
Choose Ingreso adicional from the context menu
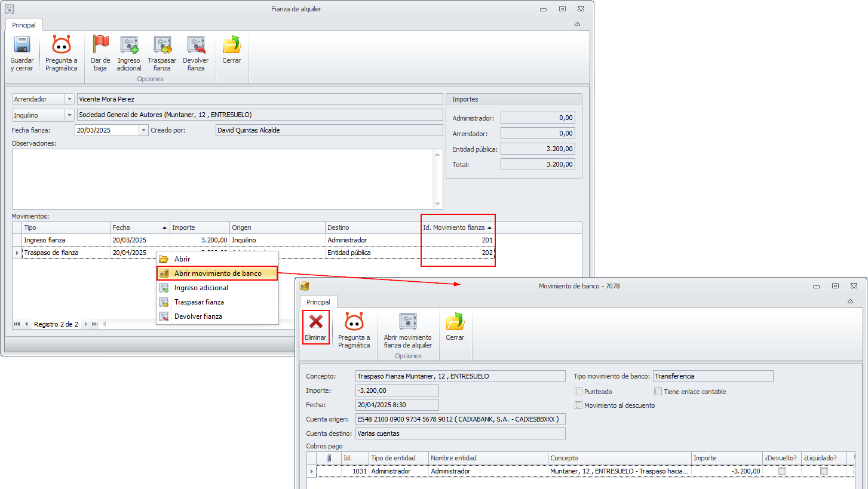217,288
